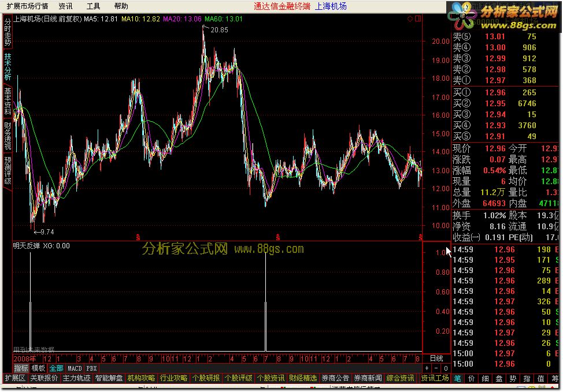Open the 个股研报 bottom tab
The image size is (563, 392).
pos(206,378)
